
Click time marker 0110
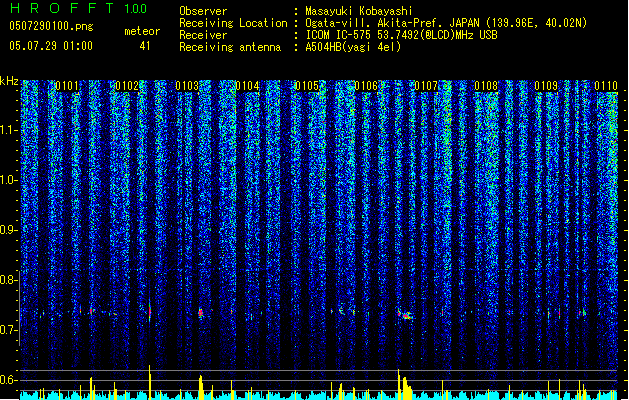pos(606,86)
